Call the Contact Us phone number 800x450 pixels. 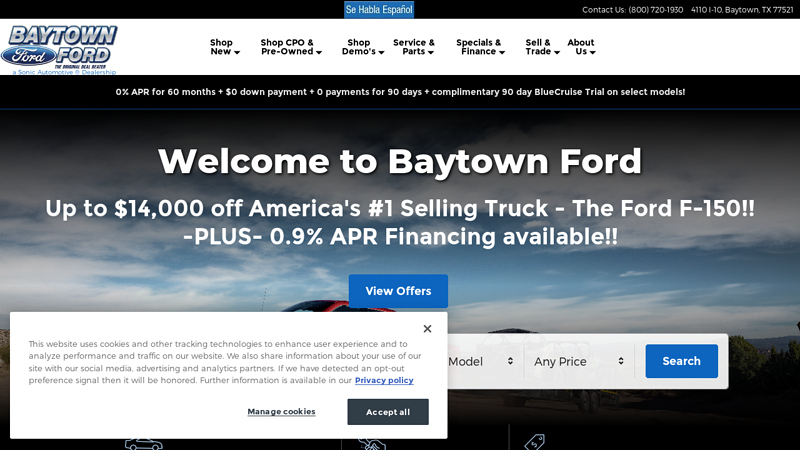[x=656, y=10]
